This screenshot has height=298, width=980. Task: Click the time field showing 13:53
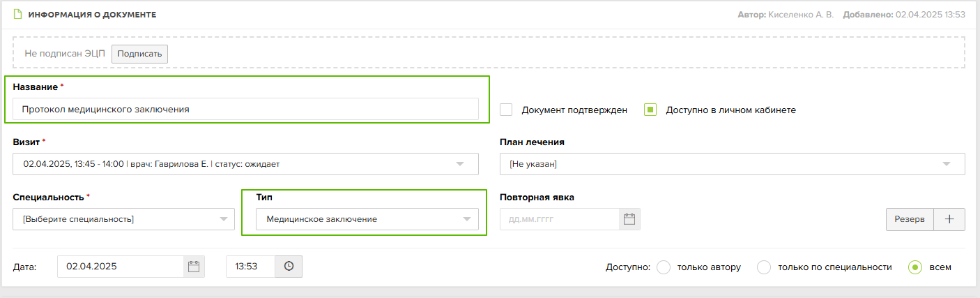click(x=251, y=267)
